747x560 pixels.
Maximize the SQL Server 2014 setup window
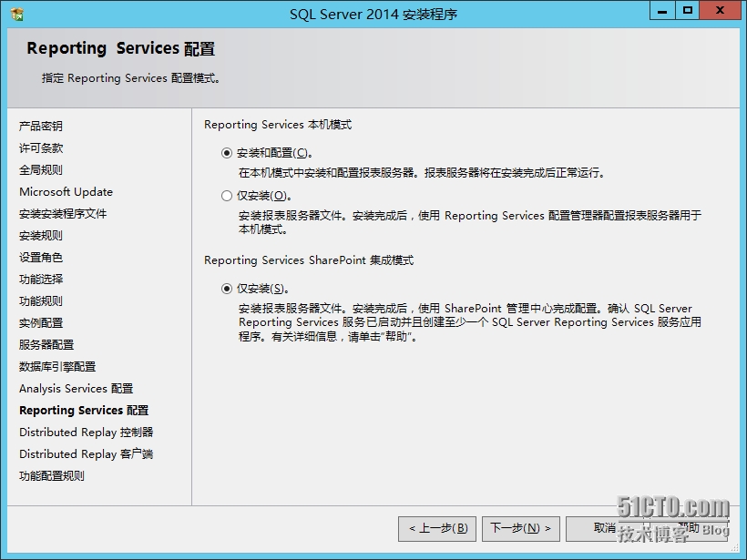click(x=688, y=11)
